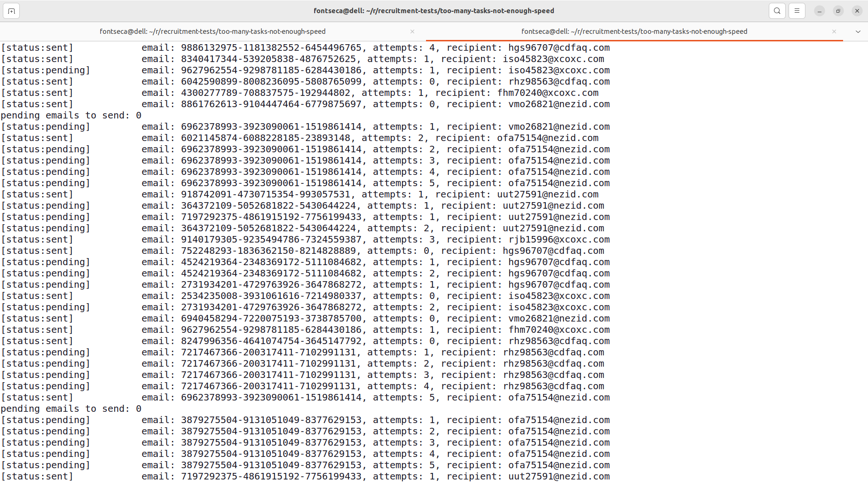The width and height of the screenshot is (868, 495).
Task: Click sent line to rjb15996@xcoxc.com
Action: [305, 240]
